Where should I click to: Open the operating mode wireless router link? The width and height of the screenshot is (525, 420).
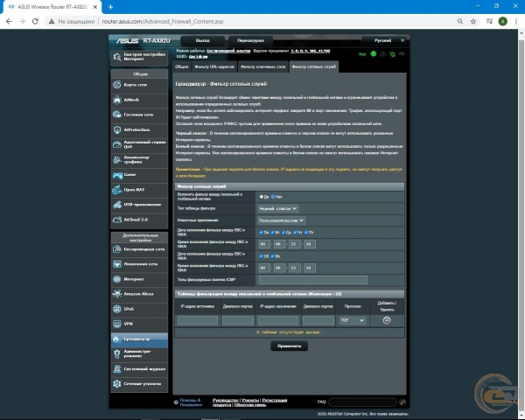click(228, 51)
